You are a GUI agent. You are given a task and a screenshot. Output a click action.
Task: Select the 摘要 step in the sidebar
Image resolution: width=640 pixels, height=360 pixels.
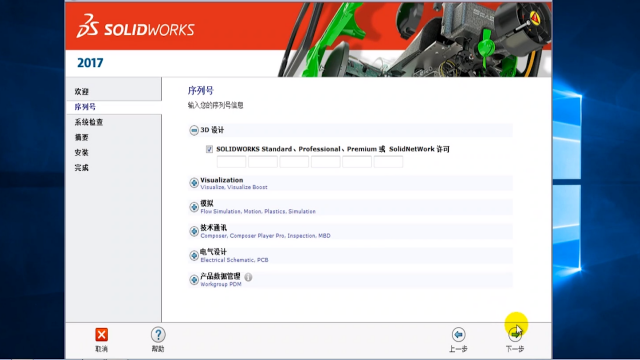(82, 137)
